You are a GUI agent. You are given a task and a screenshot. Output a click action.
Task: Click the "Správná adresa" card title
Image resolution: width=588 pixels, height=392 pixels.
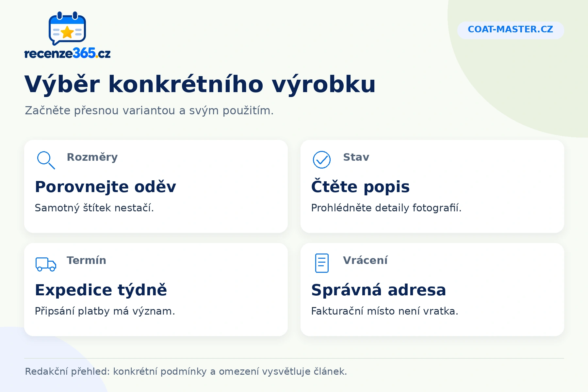(x=379, y=290)
